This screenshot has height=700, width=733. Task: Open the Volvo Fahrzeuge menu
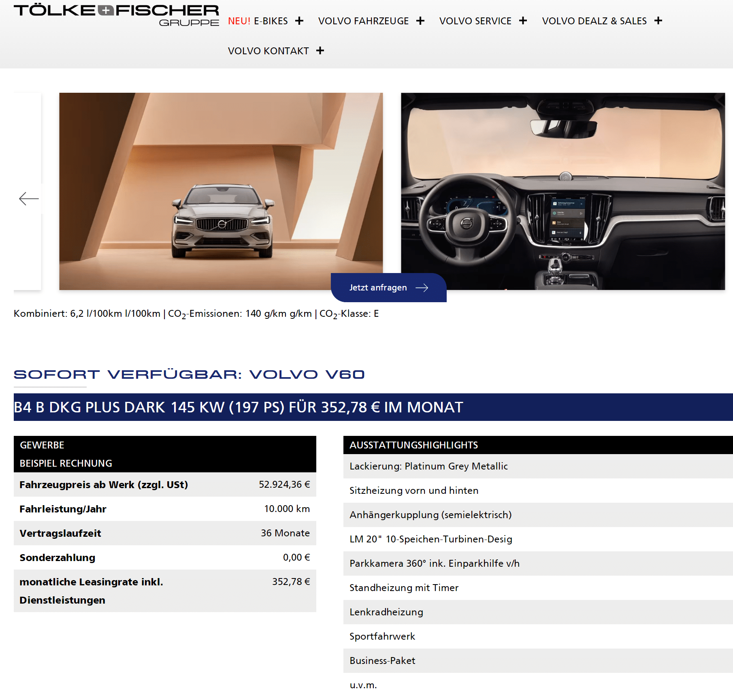point(364,21)
